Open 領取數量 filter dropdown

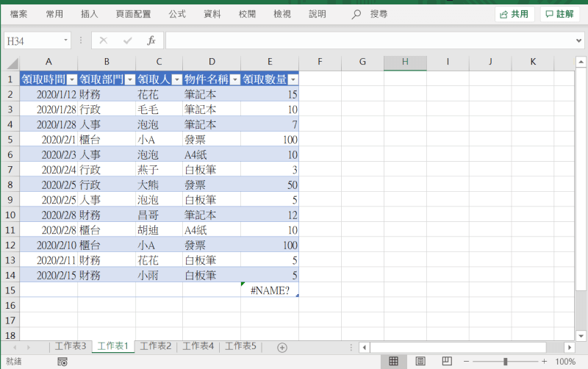tap(293, 79)
